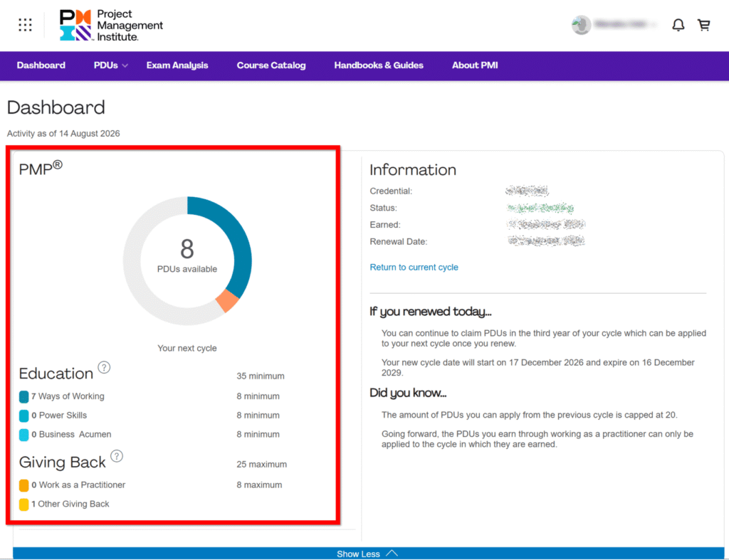Open the Course Catalog nav item
729x560 pixels.
click(x=271, y=65)
